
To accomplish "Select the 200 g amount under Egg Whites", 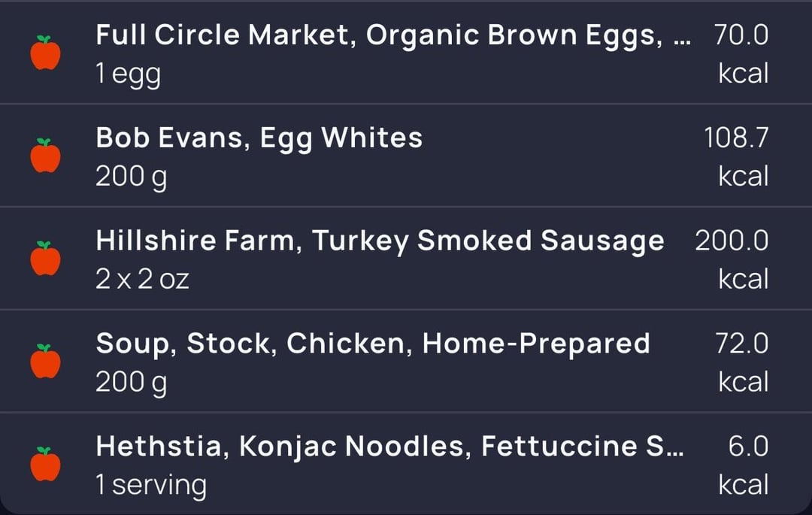I will point(132,177).
